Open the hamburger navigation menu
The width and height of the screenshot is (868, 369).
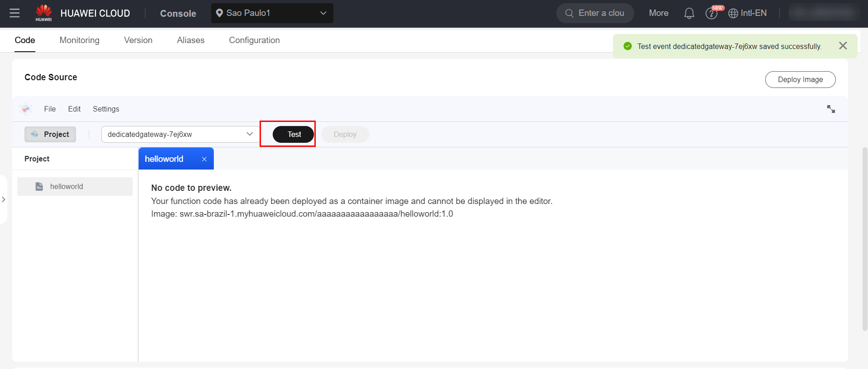tap(14, 13)
